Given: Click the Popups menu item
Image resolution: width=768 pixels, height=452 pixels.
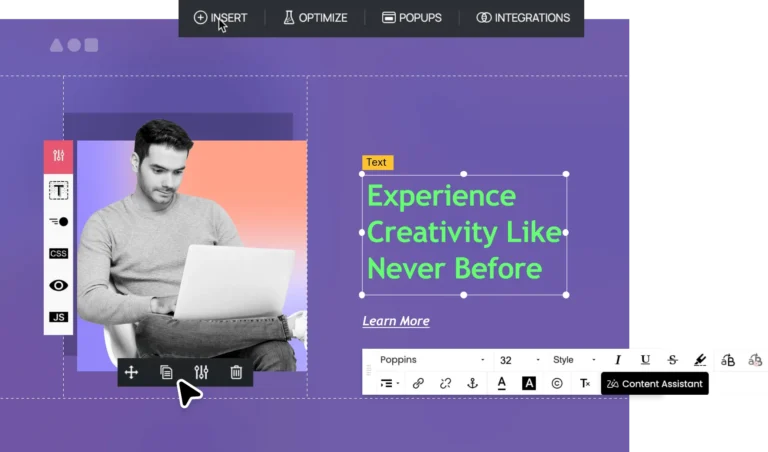Looking at the screenshot, I should click(x=411, y=17).
